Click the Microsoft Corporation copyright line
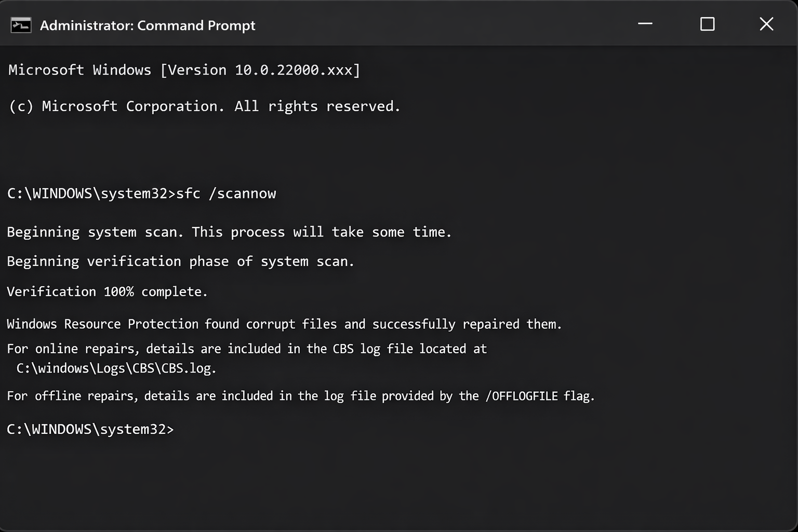798x532 pixels. [203, 106]
